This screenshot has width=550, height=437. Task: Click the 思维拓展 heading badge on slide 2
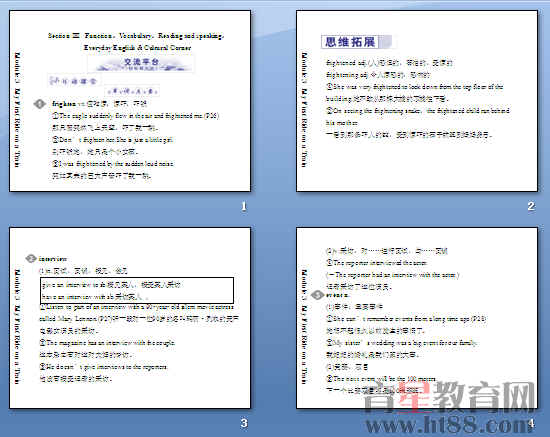pos(356,42)
